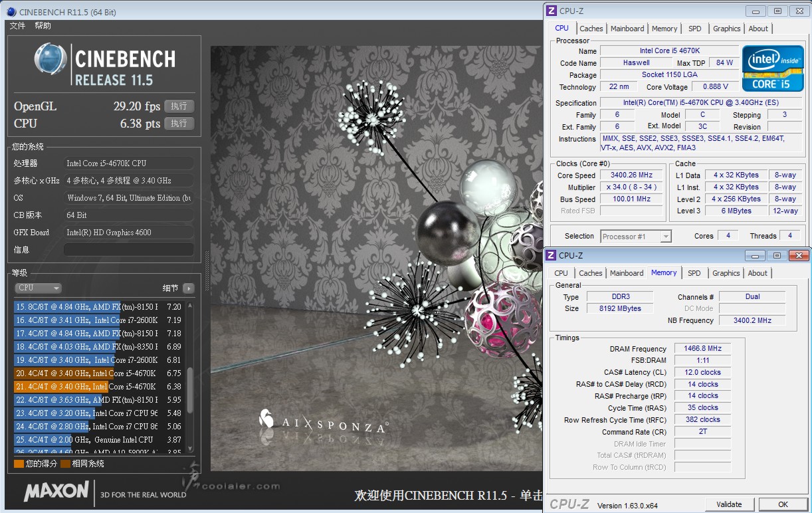Click the orange 您的得分 legend swatch

tap(19, 464)
